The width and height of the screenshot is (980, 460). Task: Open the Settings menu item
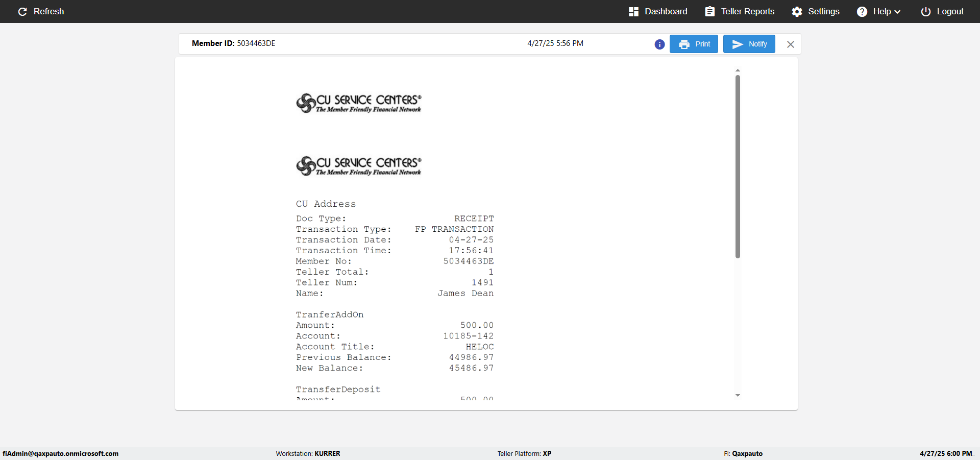pyautogui.click(x=816, y=11)
